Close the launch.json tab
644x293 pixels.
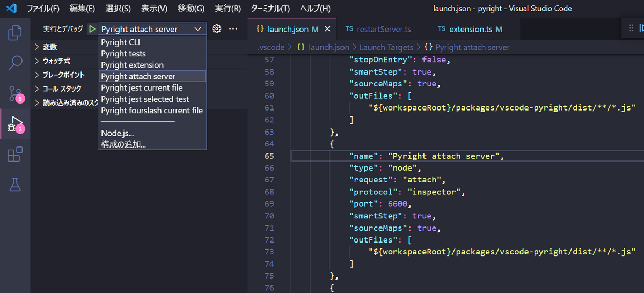[x=328, y=29]
